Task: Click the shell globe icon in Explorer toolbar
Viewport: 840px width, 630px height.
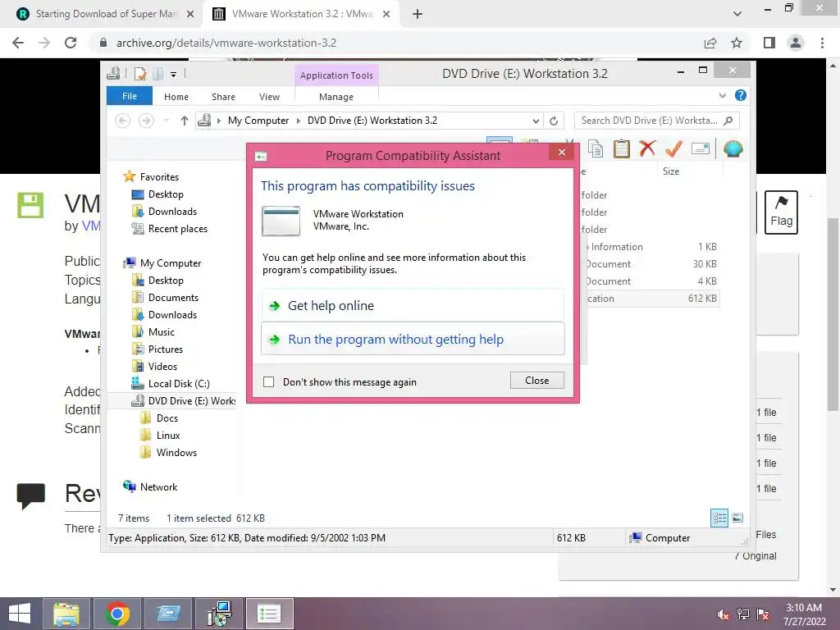Action: [x=733, y=148]
